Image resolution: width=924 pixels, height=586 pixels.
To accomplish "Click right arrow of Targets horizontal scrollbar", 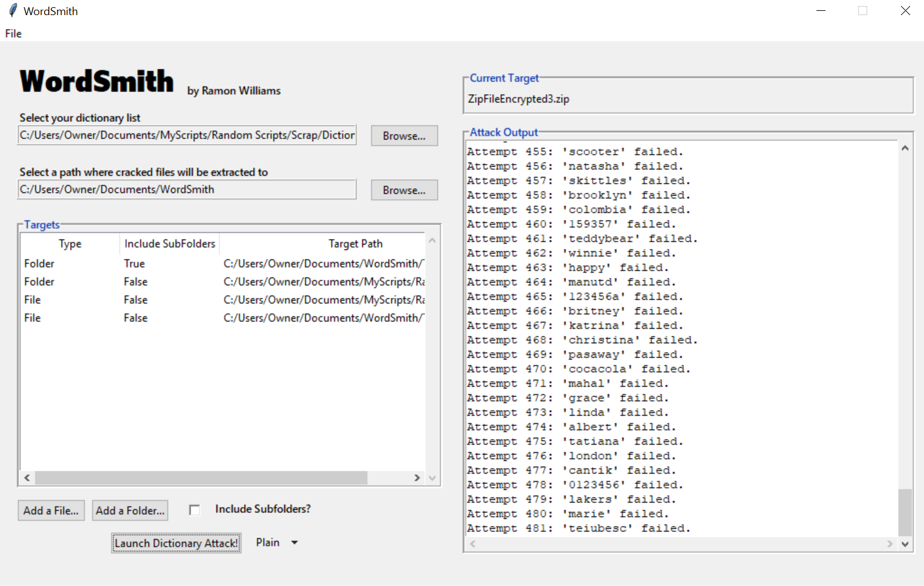I will [x=417, y=478].
